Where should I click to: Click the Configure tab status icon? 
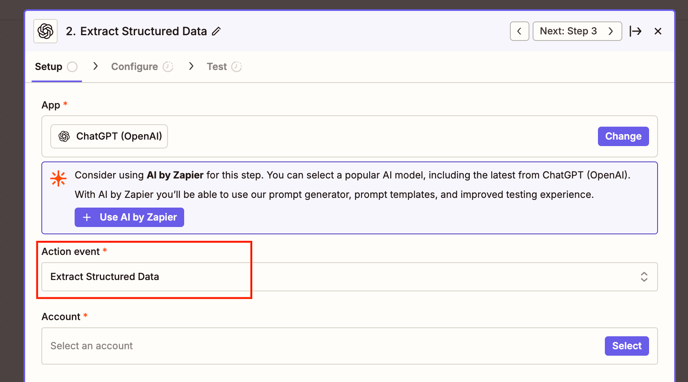[x=168, y=67]
